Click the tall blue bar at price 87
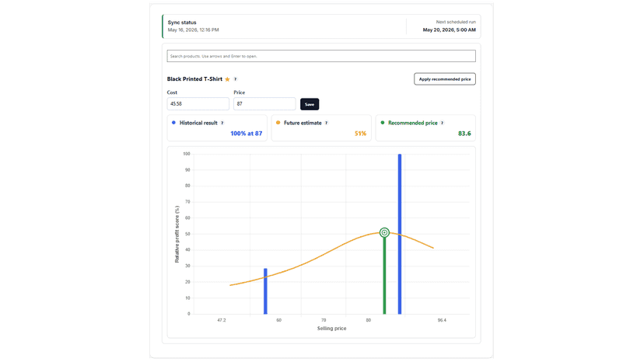The image size is (644, 362). click(x=400, y=234)
